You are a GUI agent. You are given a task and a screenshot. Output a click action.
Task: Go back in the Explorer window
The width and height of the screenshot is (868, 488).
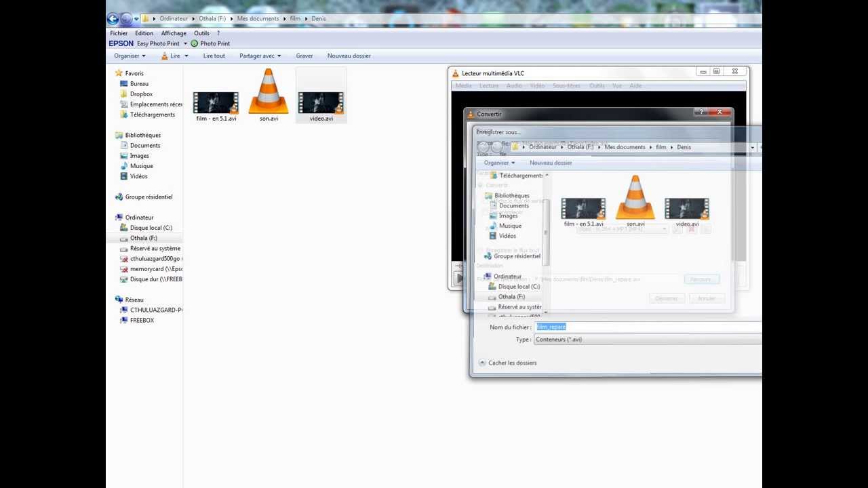point(113,19)
